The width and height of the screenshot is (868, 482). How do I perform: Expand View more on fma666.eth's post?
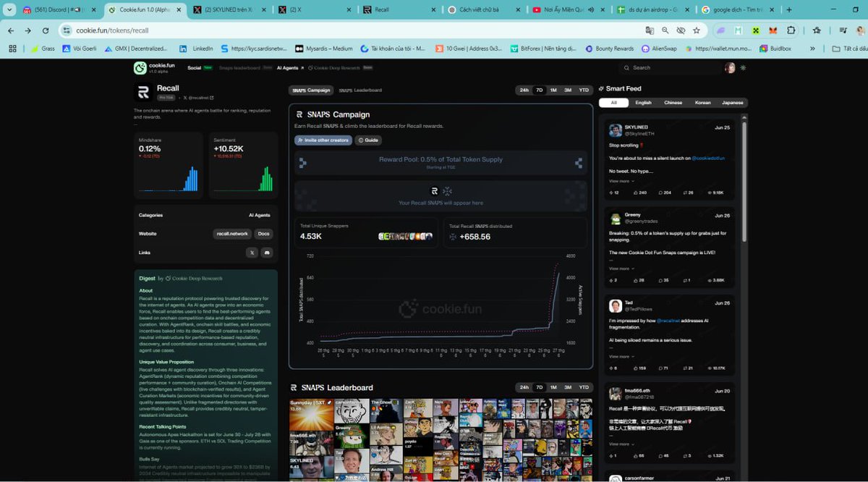[621, 444]
